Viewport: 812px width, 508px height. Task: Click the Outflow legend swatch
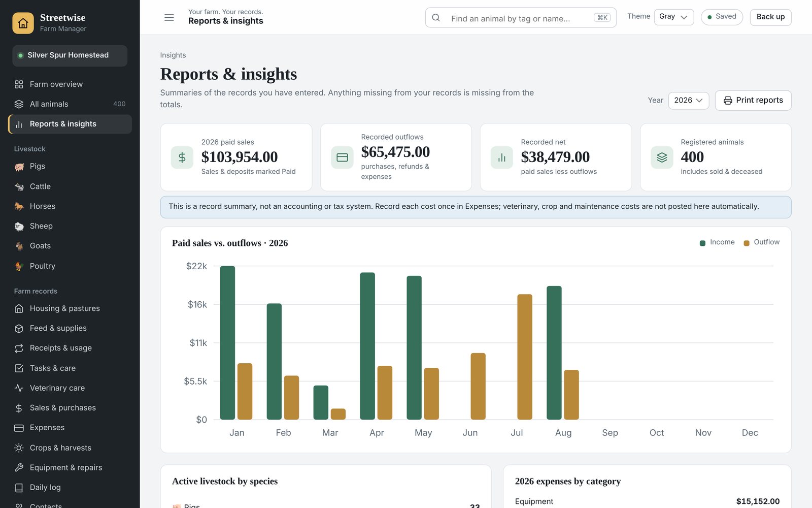[x=747, y=243]
